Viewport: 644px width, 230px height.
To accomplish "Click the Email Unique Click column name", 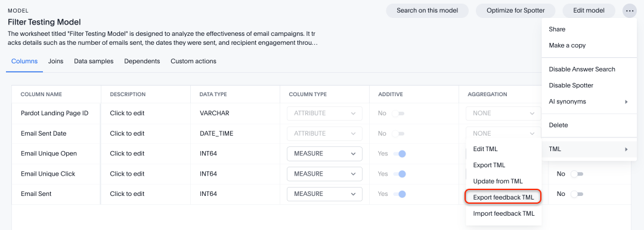I will [x=48, y=174].
